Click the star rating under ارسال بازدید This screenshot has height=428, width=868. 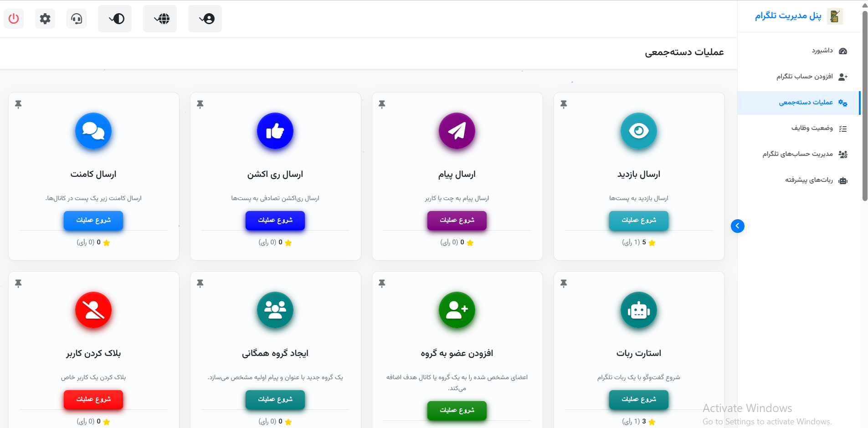coord(652,243)
